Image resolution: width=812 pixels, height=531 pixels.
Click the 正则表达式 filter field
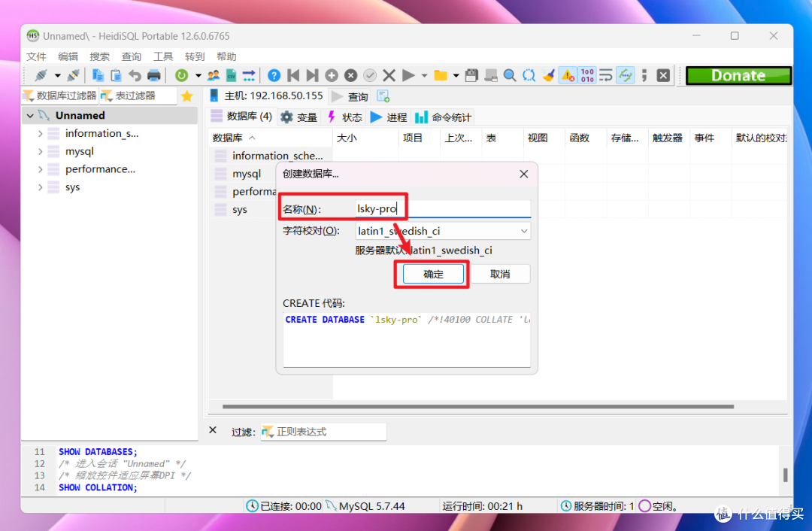323,432
